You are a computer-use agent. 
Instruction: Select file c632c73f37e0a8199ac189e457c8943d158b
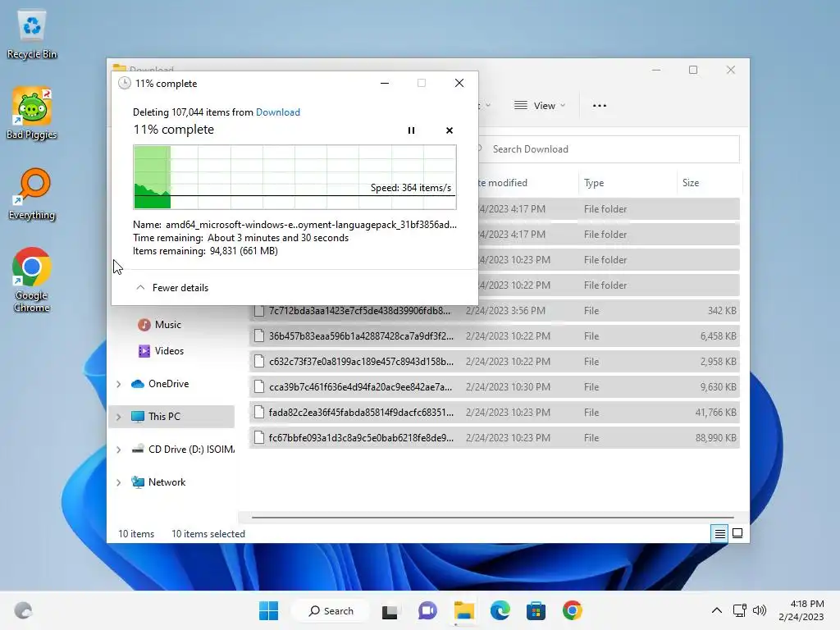(x=494, y=362)
